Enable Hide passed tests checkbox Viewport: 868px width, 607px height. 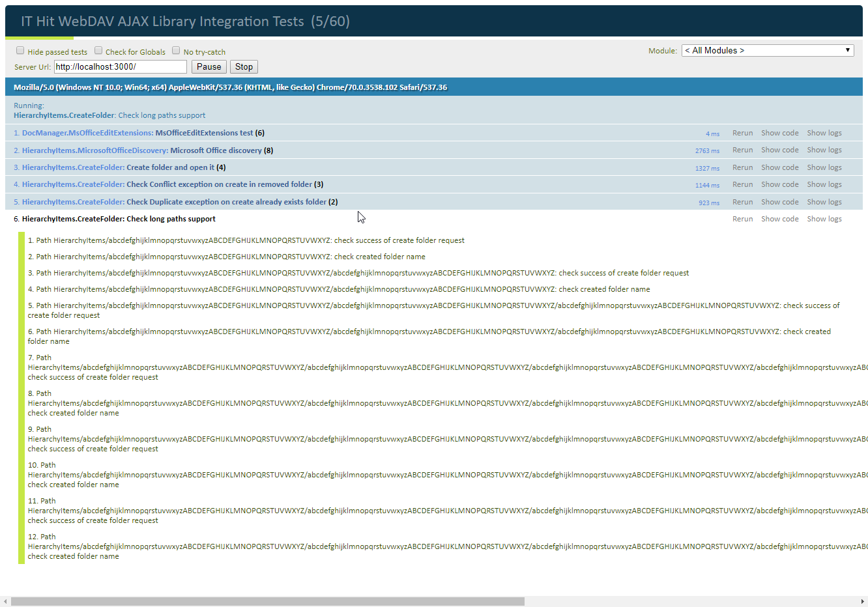point(20,51)
